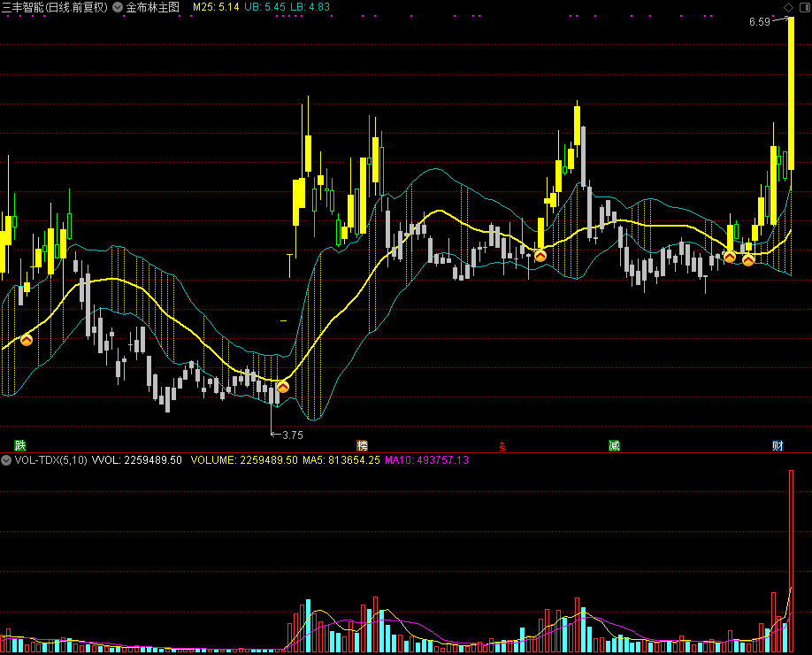The image size is (812, 655).
Task: Click the latest tall yellow candlestick at 6.59
Action: point(792,93)
